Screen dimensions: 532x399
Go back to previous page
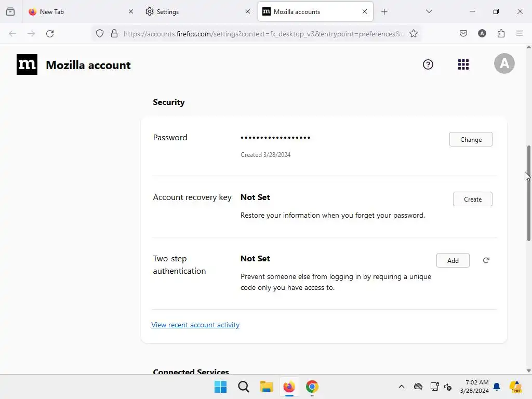tap(12, 34)
